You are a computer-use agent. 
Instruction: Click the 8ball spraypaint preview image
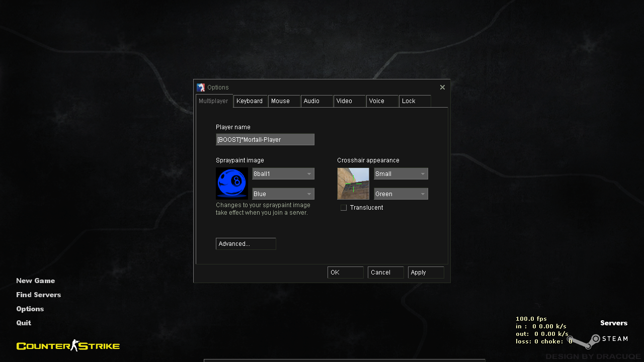(232, 184)
